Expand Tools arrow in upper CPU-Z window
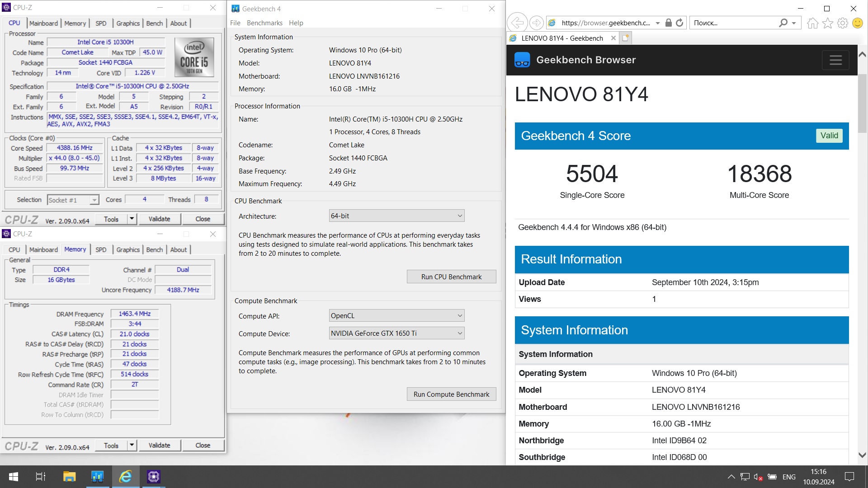This screenshot has height=488, width=868. (132, 219)
